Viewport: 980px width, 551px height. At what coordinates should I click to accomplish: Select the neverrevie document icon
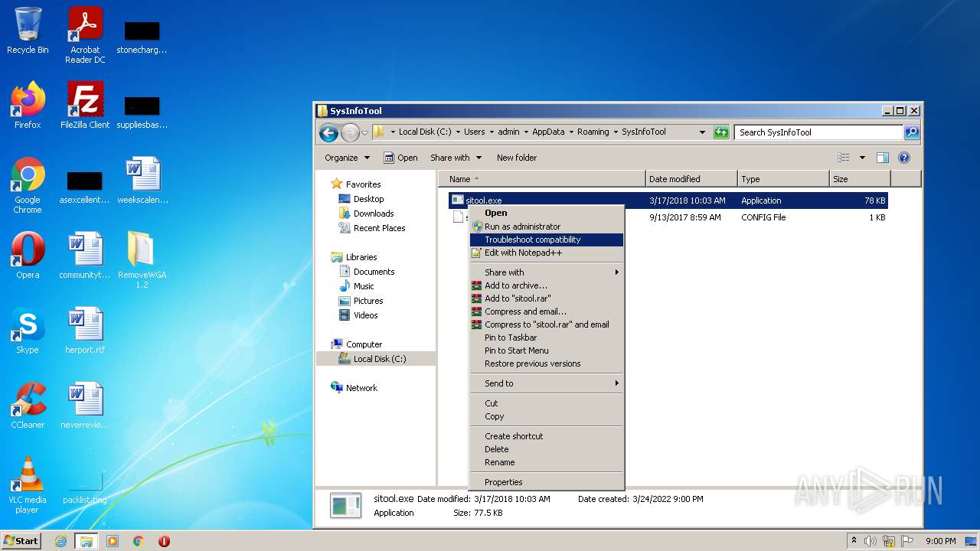pyautogui.click(x=85, y=406)
